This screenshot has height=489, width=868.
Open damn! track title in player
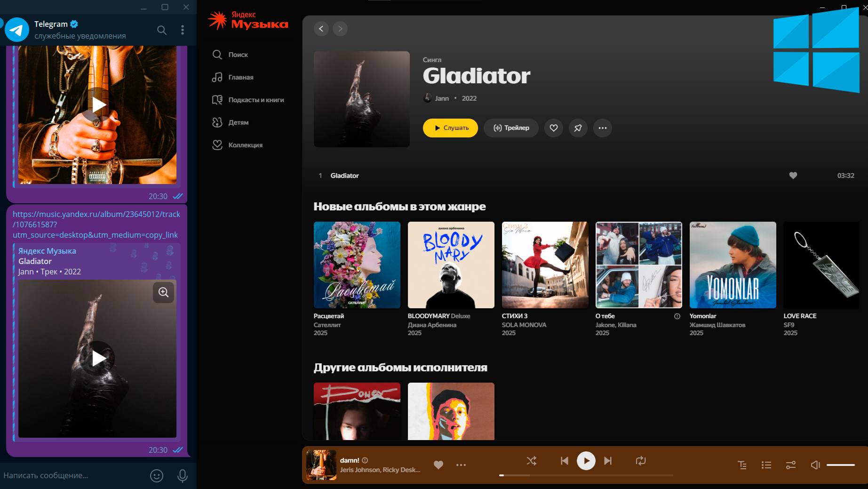tap(350, 460)
